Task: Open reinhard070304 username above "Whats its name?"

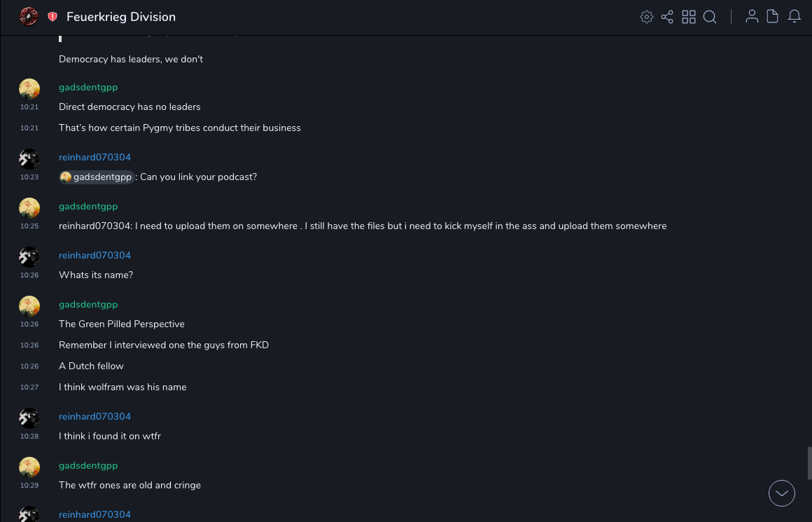Action: [x=94, y=256]
